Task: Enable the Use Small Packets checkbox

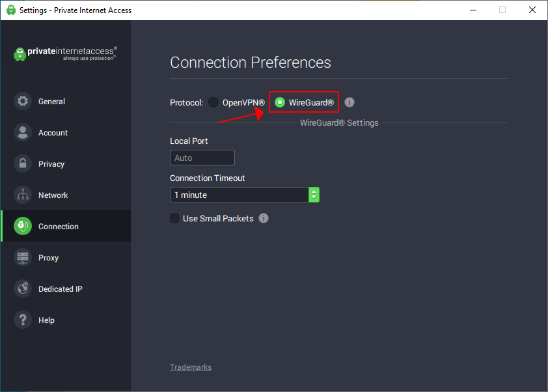Action: [174, 218]
